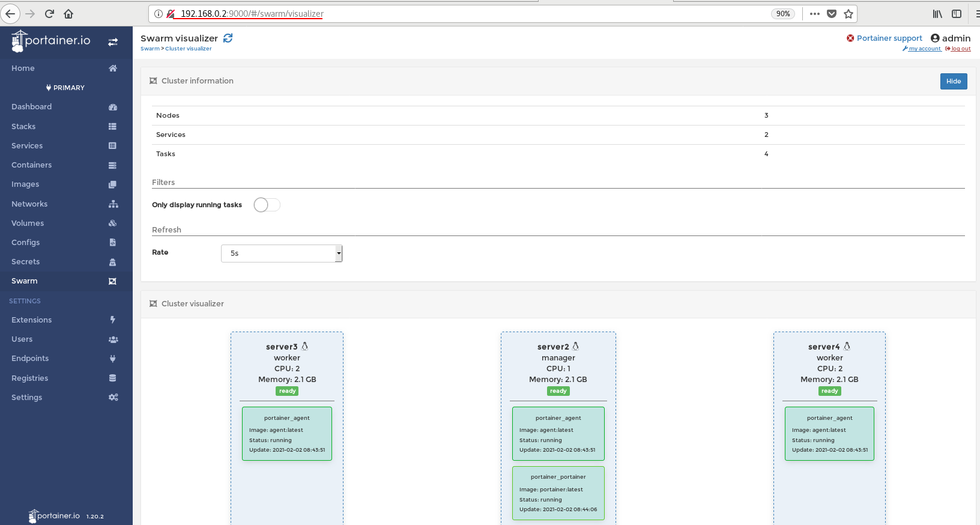Screen dimensions: 980x525
Task: Open the page actions three-dots menu
Action: pyautogui.click(x=815, y=14)
